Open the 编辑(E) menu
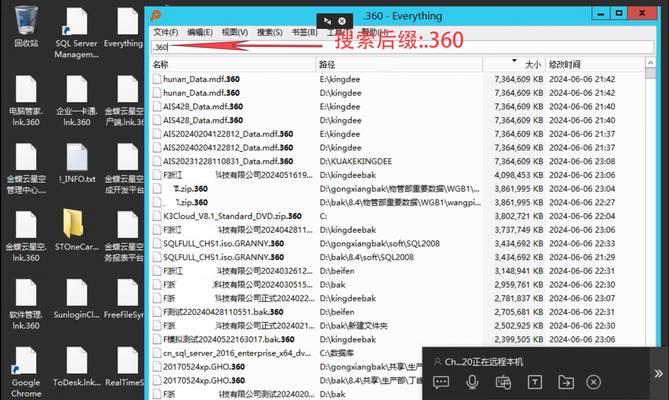This screenshot has height=400, width=669. [200, 32]
